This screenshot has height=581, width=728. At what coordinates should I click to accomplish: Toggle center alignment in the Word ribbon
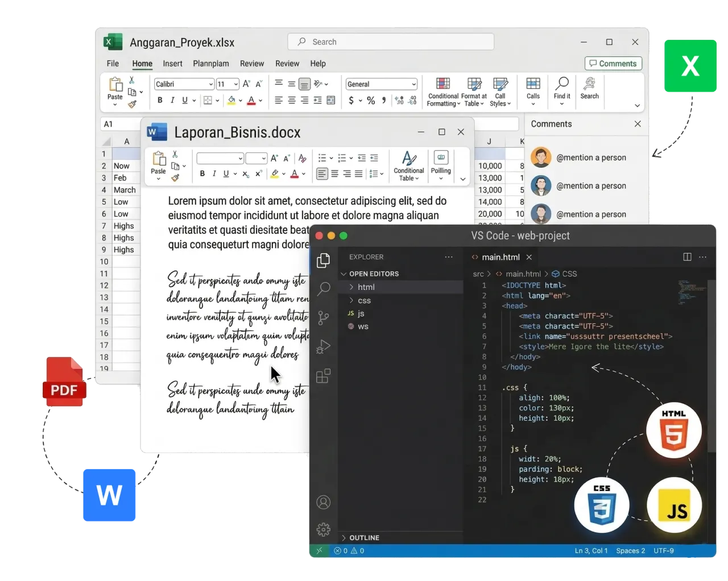pos(334,174)
